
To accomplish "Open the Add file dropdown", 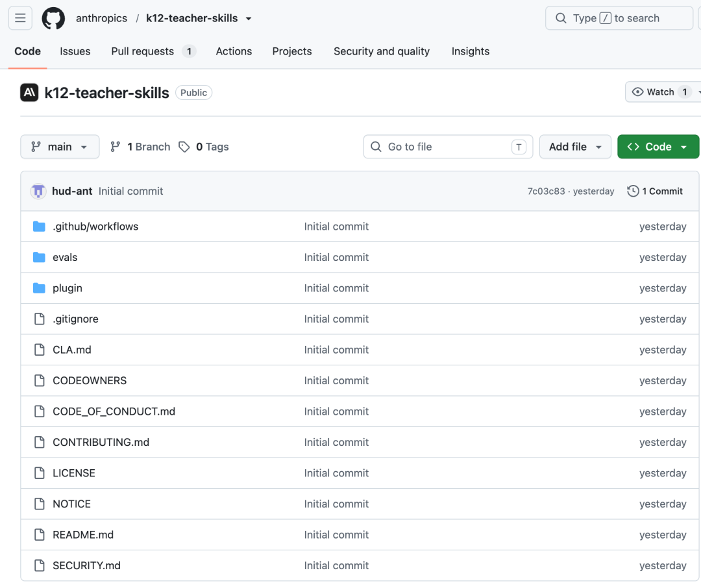I will coord(575,147).
